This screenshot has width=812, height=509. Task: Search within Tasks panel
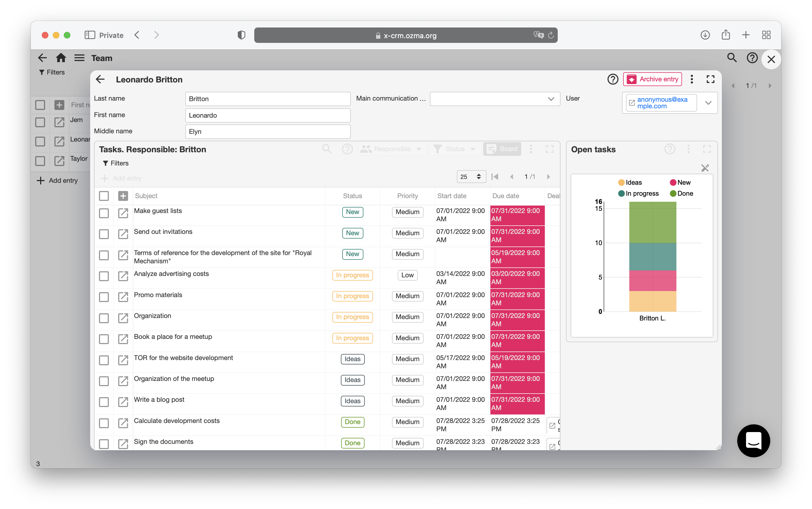point(327,149)
